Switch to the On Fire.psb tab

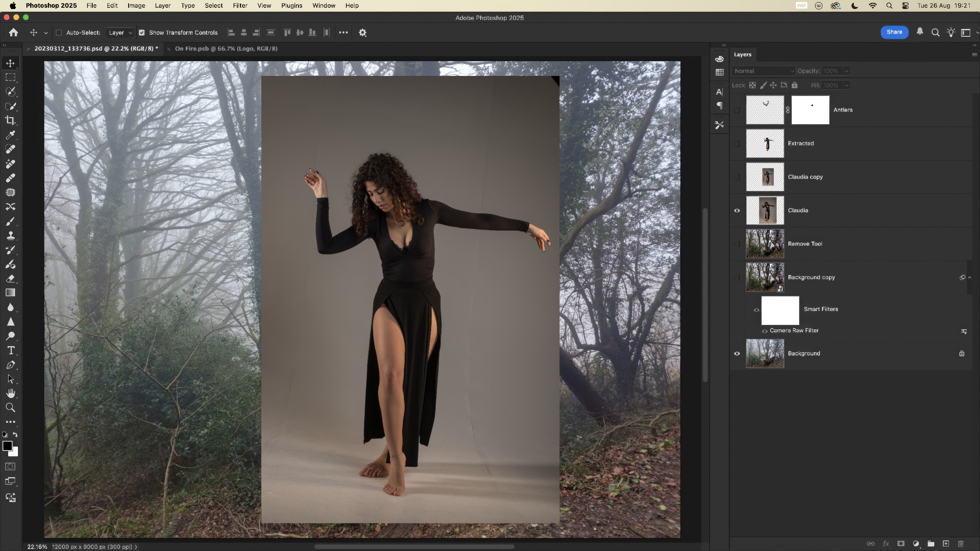click(x=226, y=49)
